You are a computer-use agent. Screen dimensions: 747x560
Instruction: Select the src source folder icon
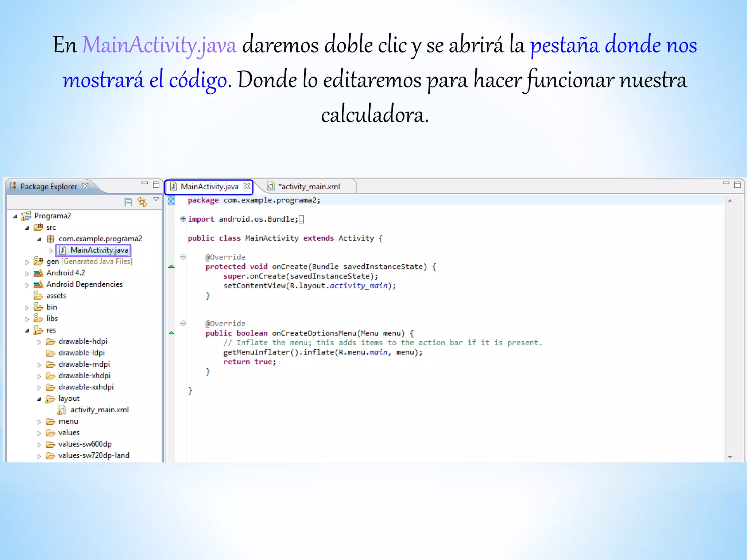pos(38,227)
